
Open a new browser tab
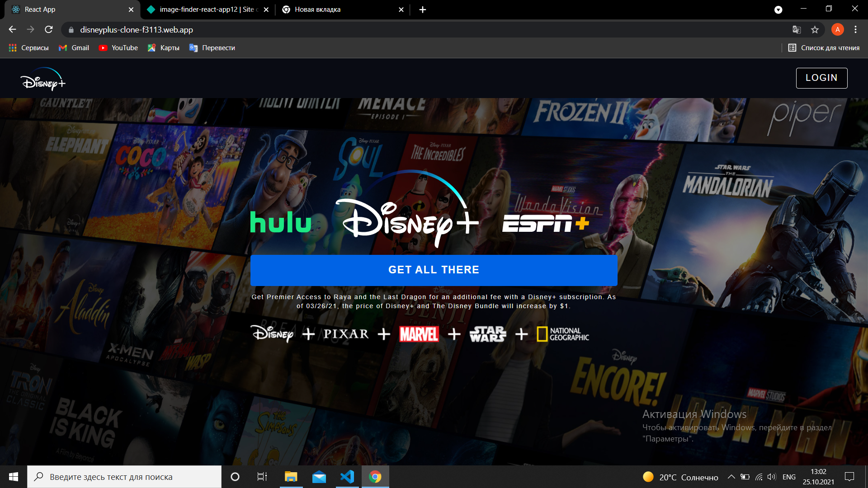click(423, 9)
